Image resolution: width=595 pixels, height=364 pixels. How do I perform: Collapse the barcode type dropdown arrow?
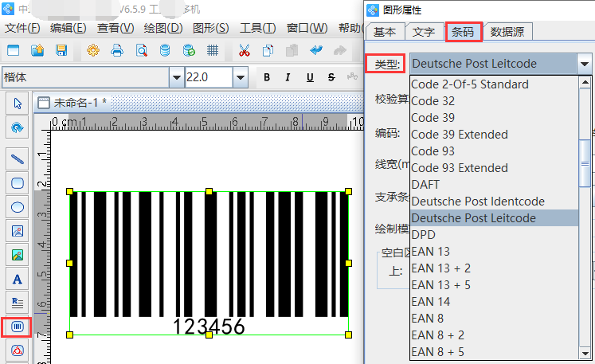click(x=585, y=64)
